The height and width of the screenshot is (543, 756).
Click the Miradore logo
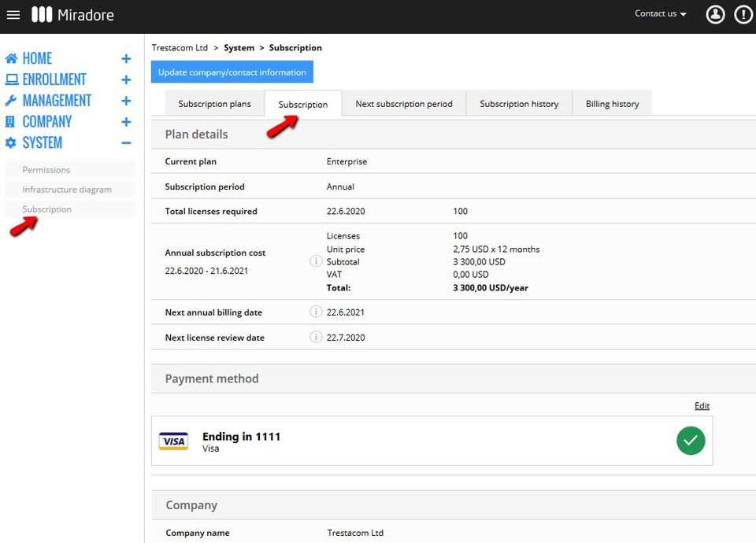72,15
